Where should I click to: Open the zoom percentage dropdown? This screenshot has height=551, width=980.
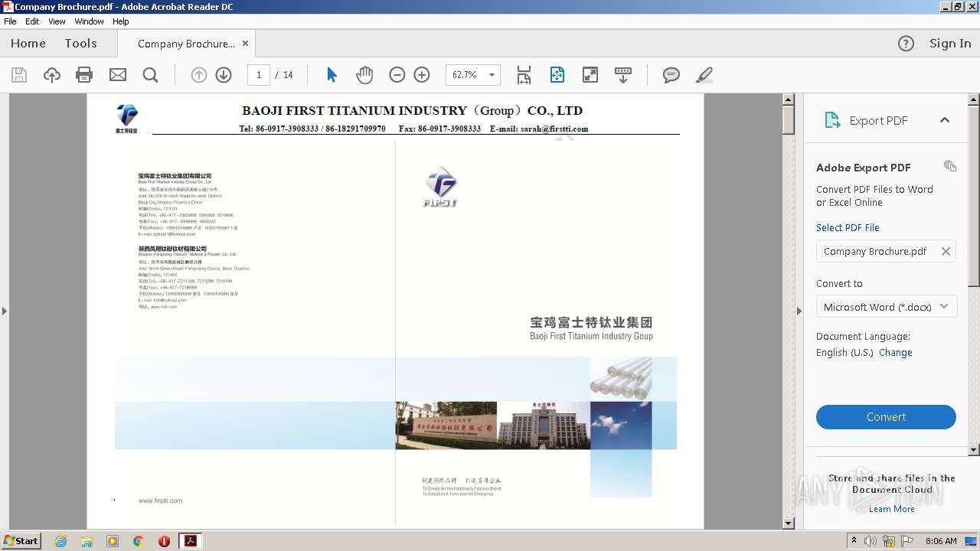pyautogui.click(x=492, y=75)
